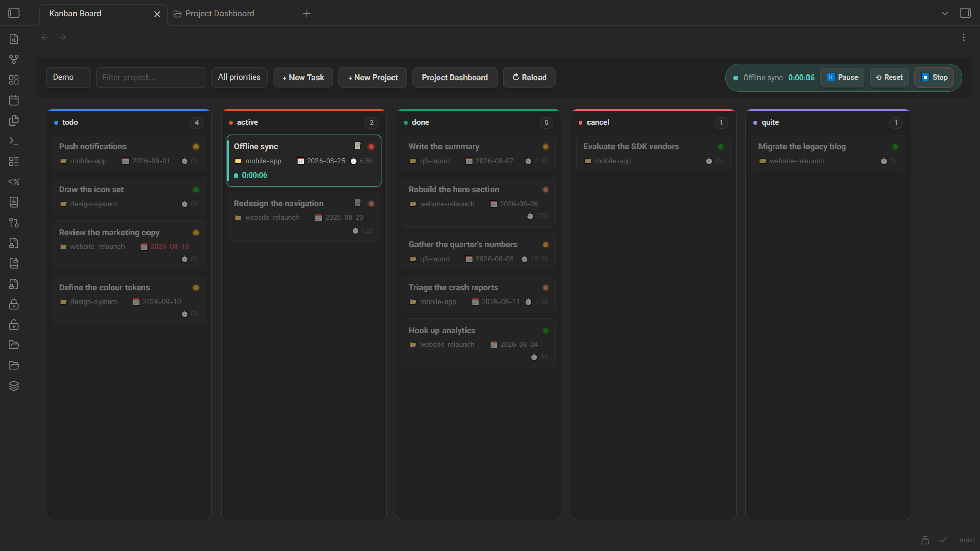Click the timer icon on Offline sync card
The width and height of the screenshot is (980, 551).
coord(353,161)
